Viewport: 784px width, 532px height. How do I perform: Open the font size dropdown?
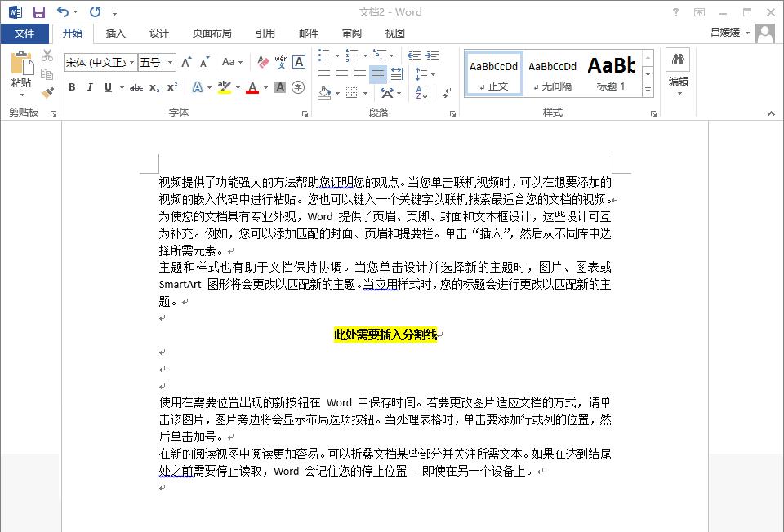click(170, 62)
